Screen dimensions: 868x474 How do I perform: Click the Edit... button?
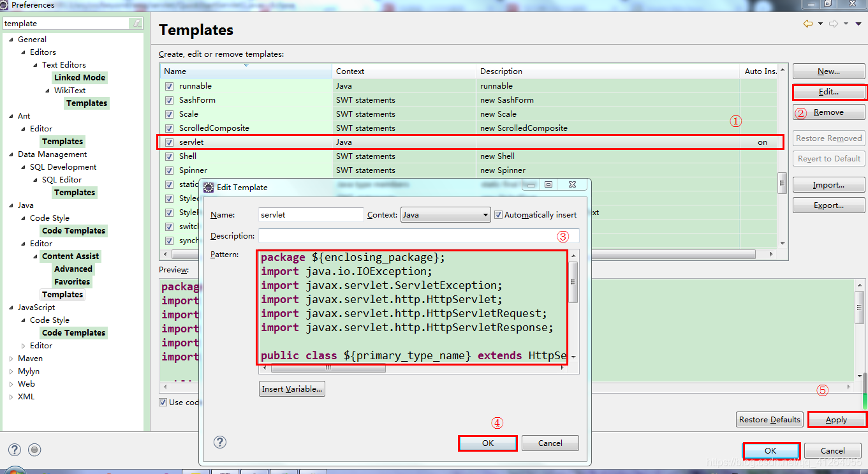click(828, 92)
